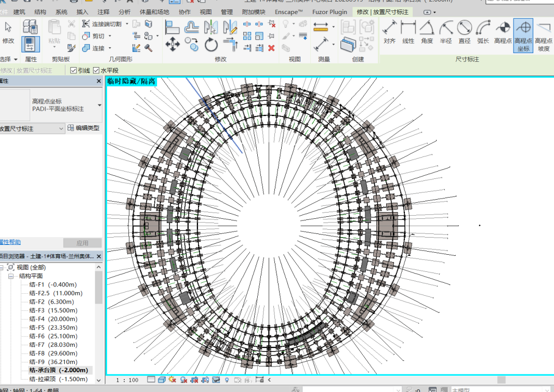
Task: Select the Offset tool
Action: pos(191,27)
